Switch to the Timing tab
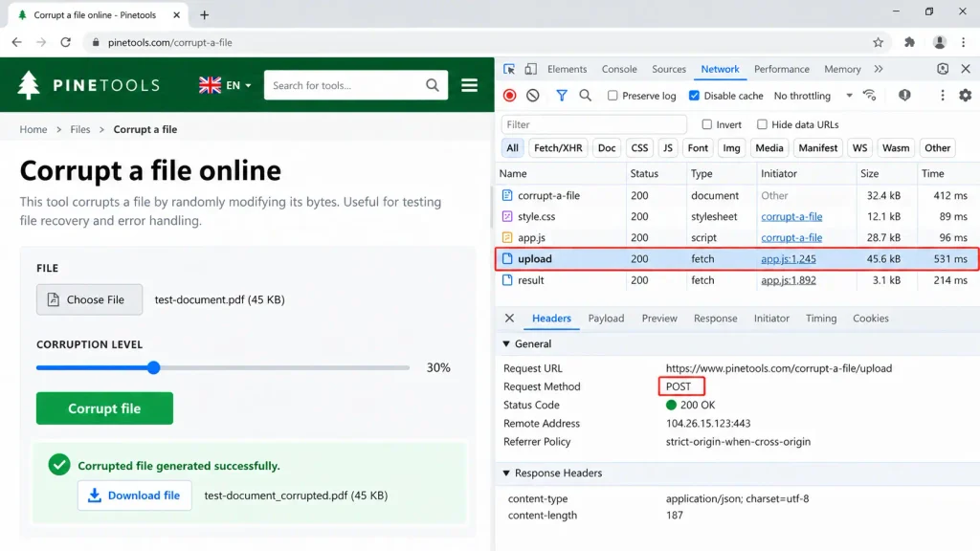Viewport: 980px width, 551px height. pyautogui.click(x=821, y=319)
